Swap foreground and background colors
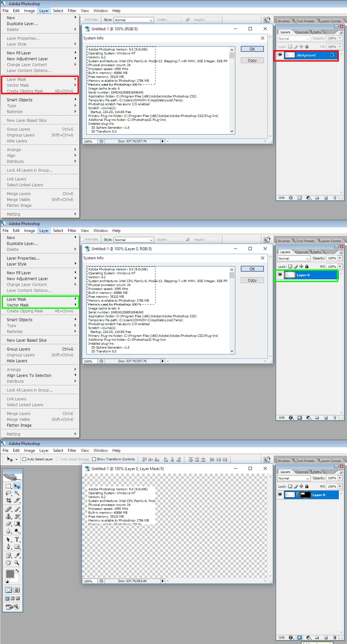The image size is (347, 644). pos(17,571)
